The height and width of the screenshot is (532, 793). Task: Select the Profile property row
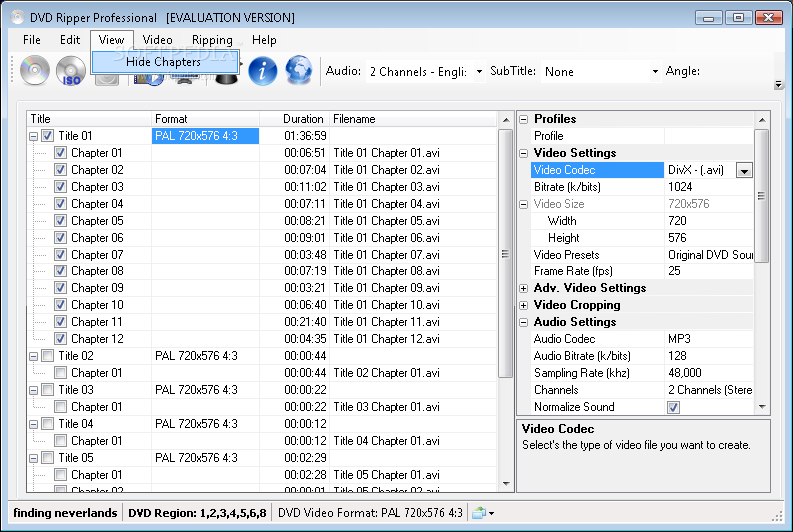pyautogui.click(x=642, y=136)
